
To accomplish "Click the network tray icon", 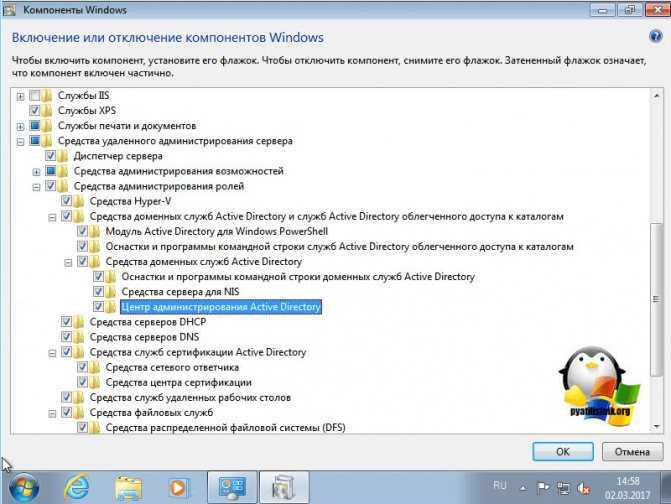I will pyautogui.click(x=563, y=488).
